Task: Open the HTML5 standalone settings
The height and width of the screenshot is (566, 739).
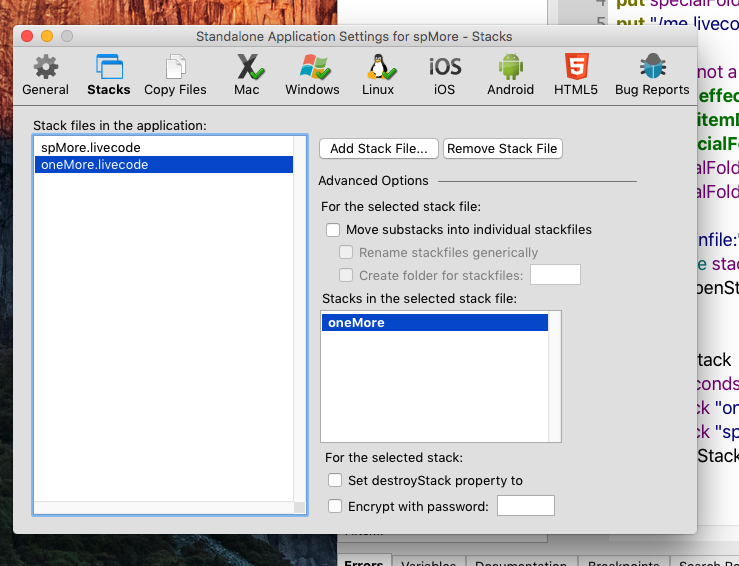Action: pyautogui.click(x=576, y=75)
